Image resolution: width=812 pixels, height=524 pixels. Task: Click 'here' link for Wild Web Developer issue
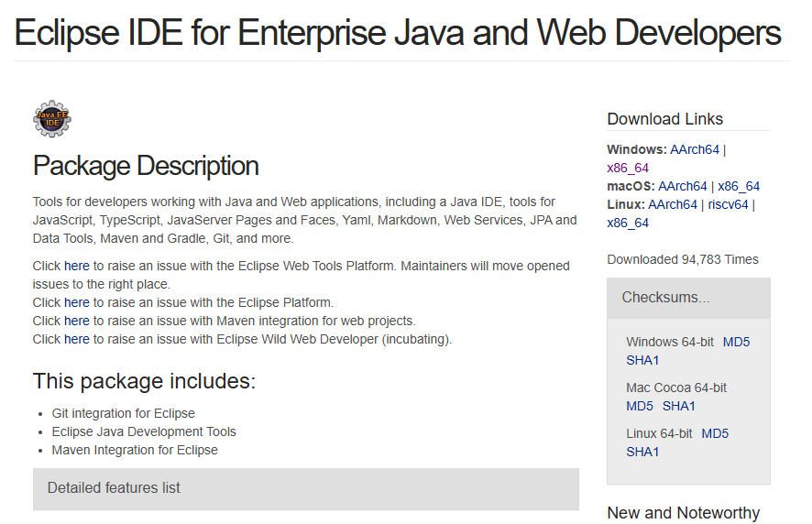77,339
